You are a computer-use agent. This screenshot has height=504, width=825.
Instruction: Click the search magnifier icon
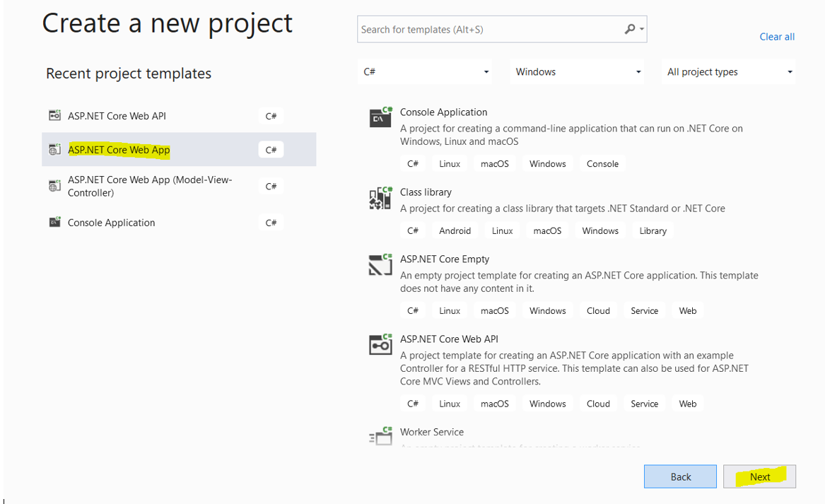[629, 29]
